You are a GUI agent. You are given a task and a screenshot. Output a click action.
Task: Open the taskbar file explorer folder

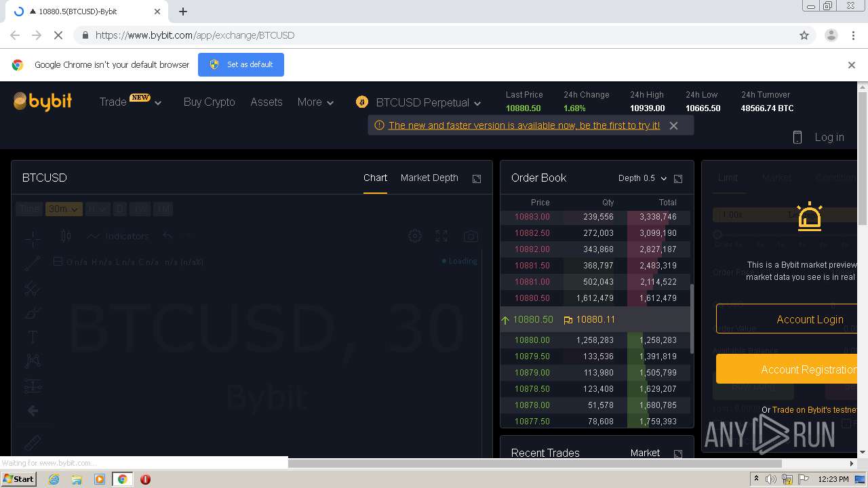pos(77,479)
